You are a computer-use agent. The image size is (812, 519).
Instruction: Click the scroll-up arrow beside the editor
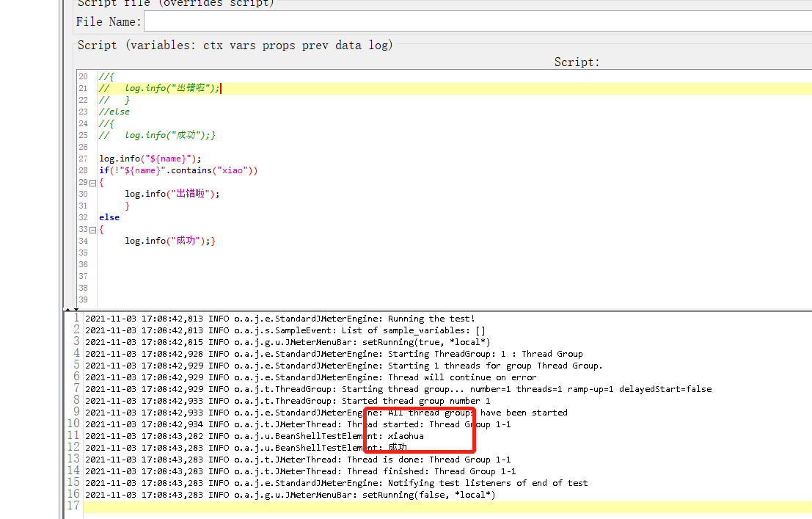[x=66, y=309]
